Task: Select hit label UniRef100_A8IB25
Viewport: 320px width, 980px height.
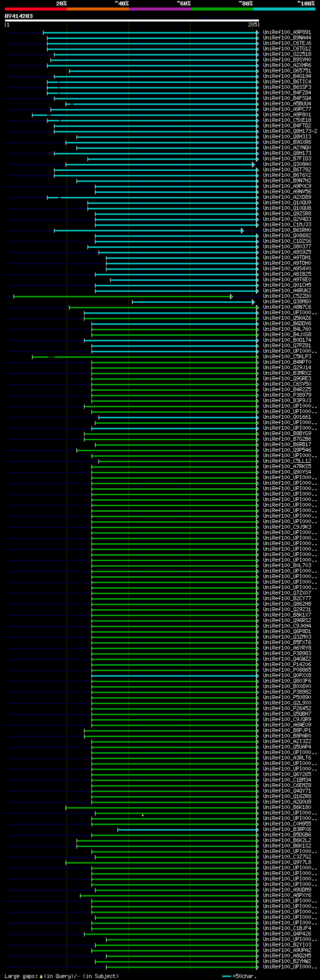Action: point(287,274)
